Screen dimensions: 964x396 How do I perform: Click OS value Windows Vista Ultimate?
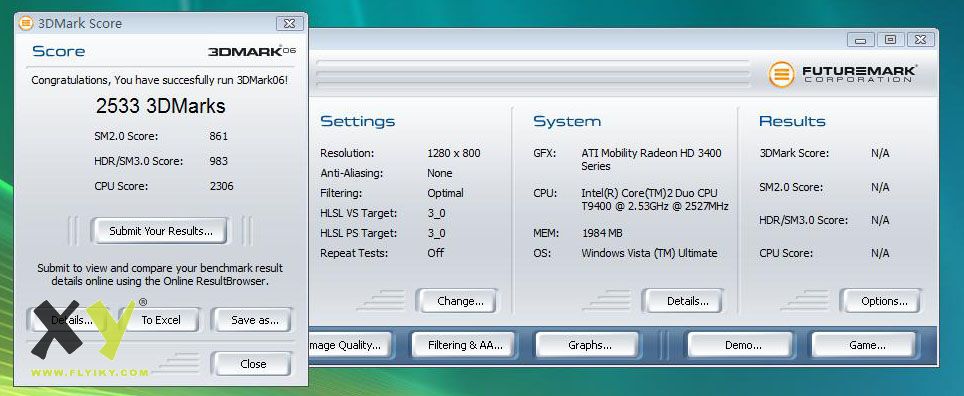[x=649, y=253]
